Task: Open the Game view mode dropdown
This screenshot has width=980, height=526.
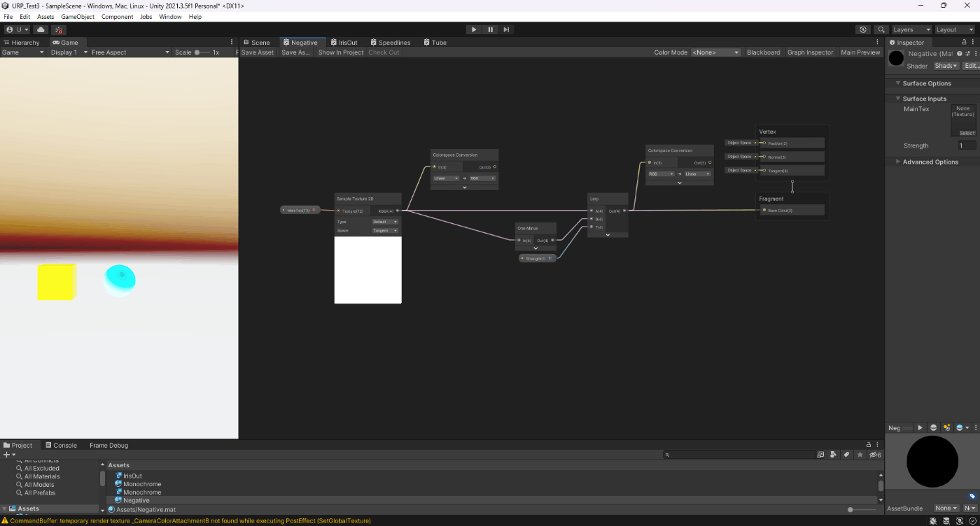Action: [23, 52]
